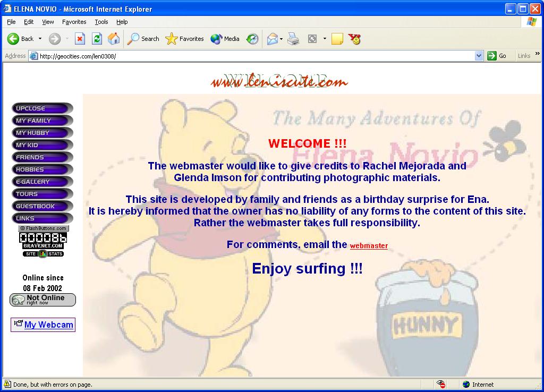
Task: Click 'Done, but with errors on page.' status
Action: [53, 385]
